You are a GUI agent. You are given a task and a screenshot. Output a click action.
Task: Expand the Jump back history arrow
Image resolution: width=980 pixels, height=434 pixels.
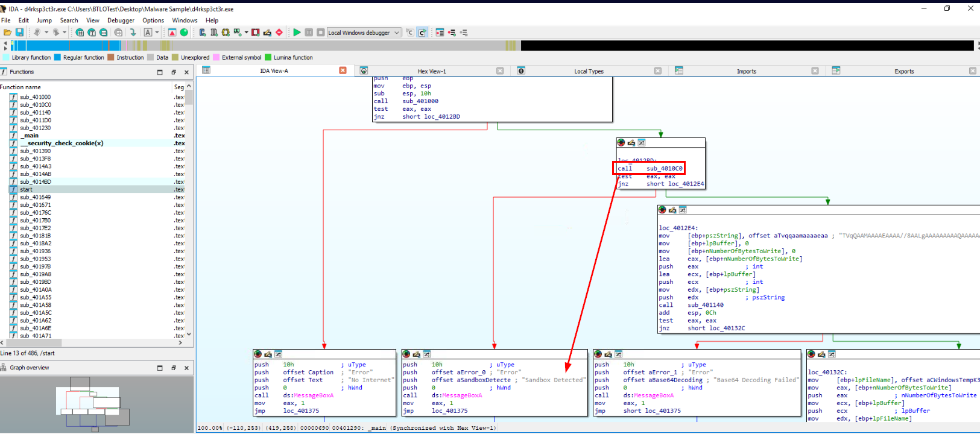click(x=46, y=33)
